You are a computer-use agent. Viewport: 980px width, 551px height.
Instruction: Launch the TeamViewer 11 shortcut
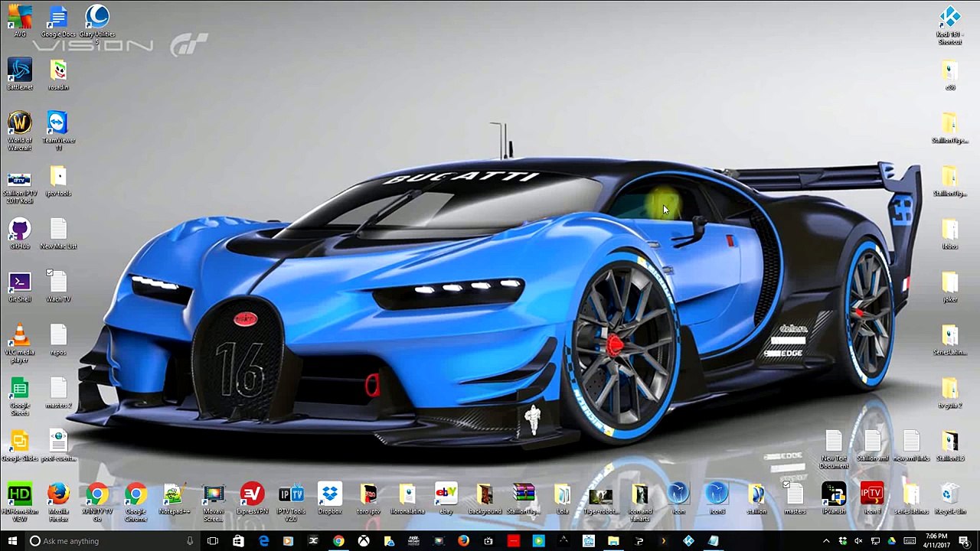click(58, 130)
